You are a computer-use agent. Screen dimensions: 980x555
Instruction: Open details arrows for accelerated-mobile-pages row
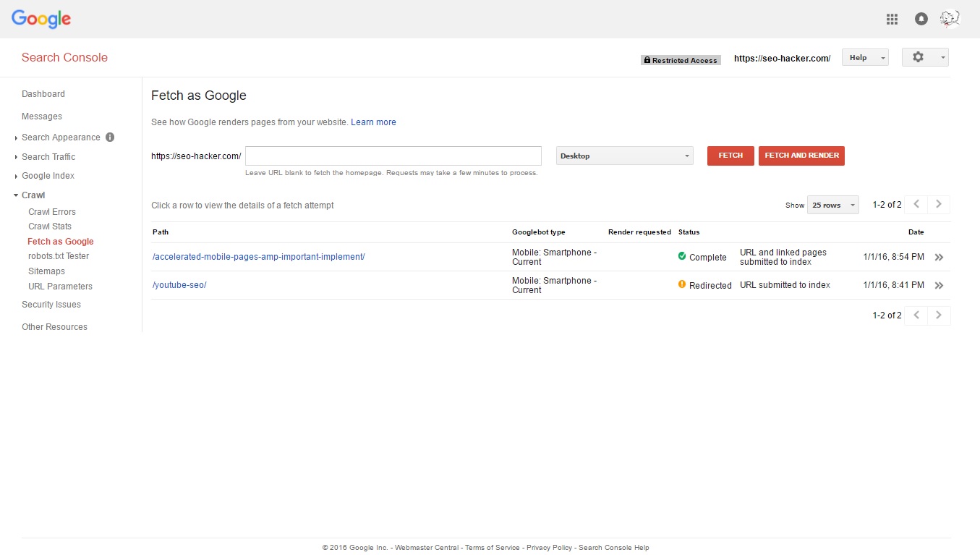pyautogui.click(x=939, y=257)
